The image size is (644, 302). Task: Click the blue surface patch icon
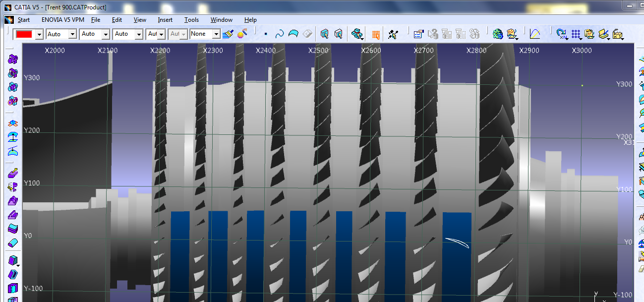click(293, 34)
